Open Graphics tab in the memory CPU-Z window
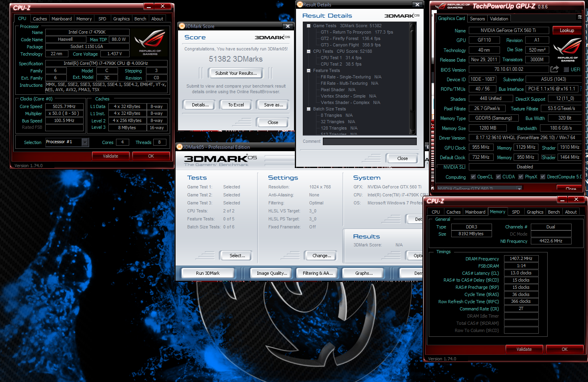Image resolution: width=588 pixels, height=382 pixels. pos(535,212)
